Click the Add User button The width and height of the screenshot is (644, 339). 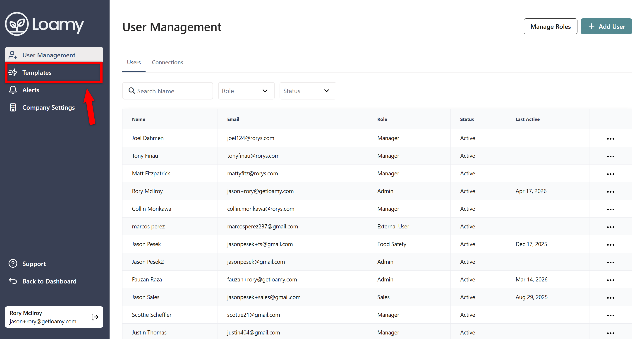coord(606,26)
